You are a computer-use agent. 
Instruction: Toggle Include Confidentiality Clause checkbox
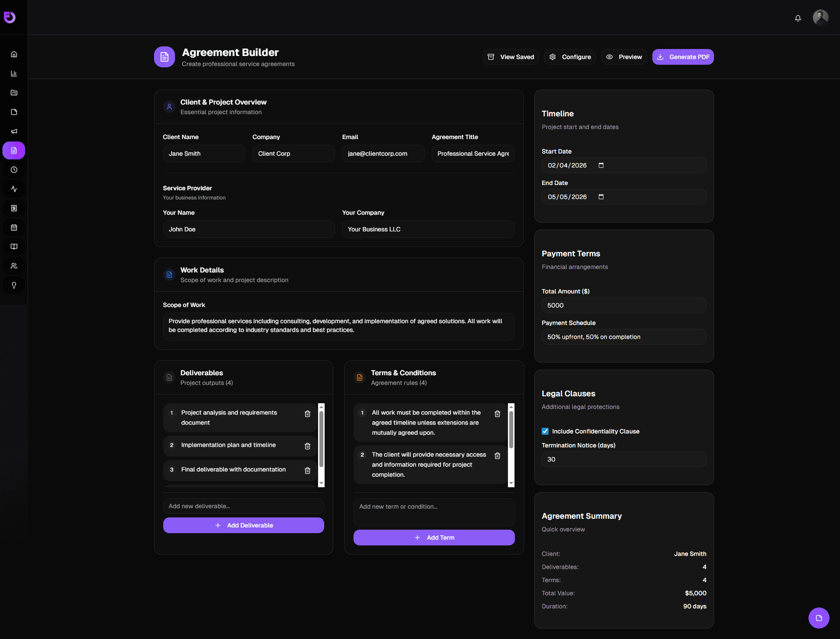545,431
